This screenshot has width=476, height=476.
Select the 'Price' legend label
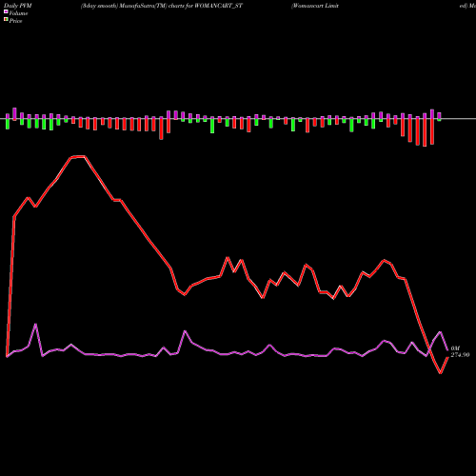pyautogui.click(x=15, y=21)
